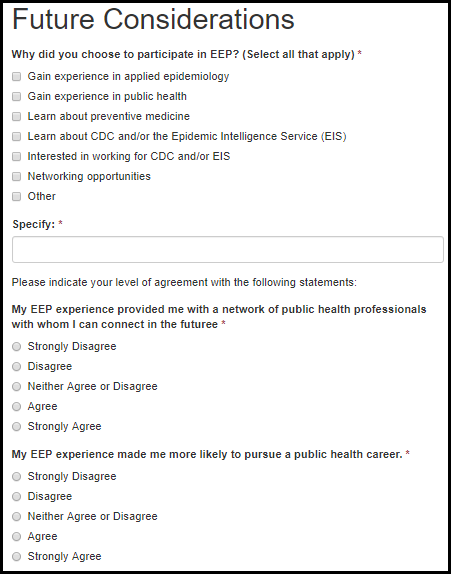451x574 pixels.
Task: Pick 'Neither Agree or Disagree' for career statement
Action: point(16,517)
